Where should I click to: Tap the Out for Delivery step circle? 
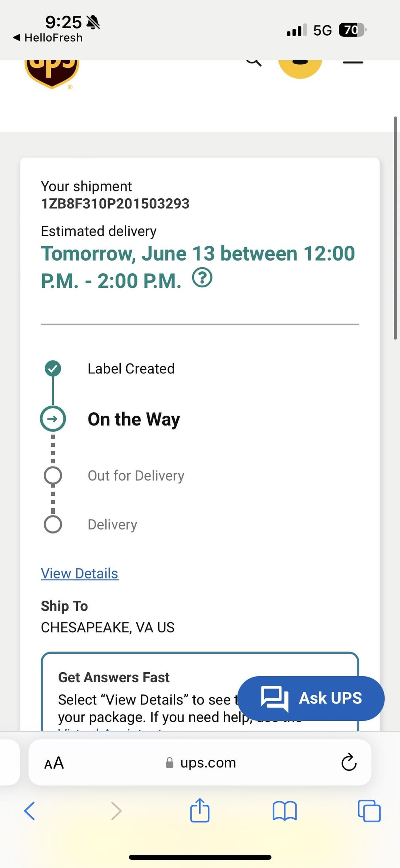pos(53,475)
